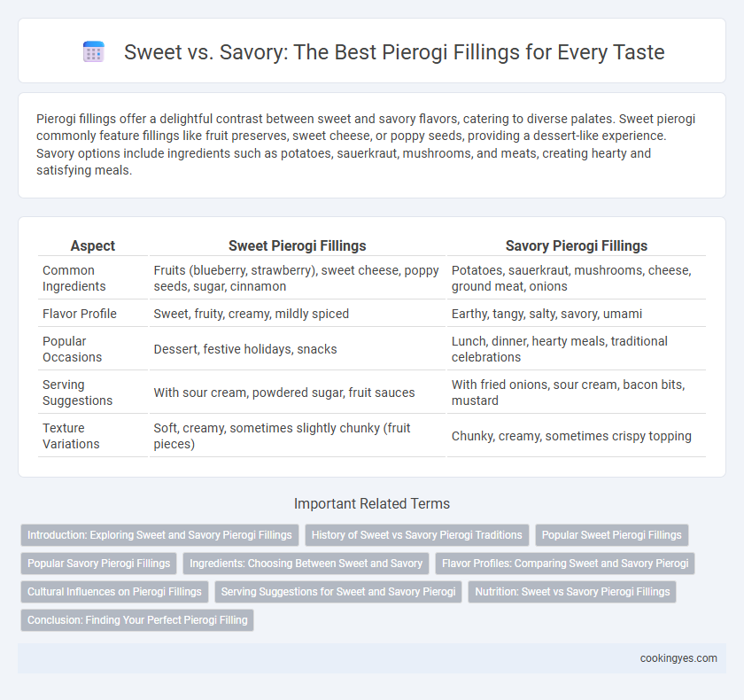Image resolution: width=744 pixels, height=700 pixels.
Task: Click the cookingyes.com footer link
Action: click(x=678, y=658)
